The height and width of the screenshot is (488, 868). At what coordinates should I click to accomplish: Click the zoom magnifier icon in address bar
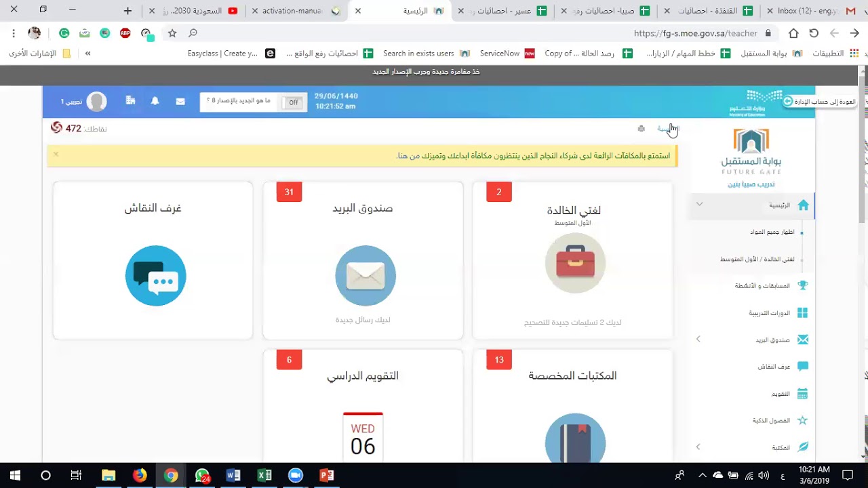[193, 33]
